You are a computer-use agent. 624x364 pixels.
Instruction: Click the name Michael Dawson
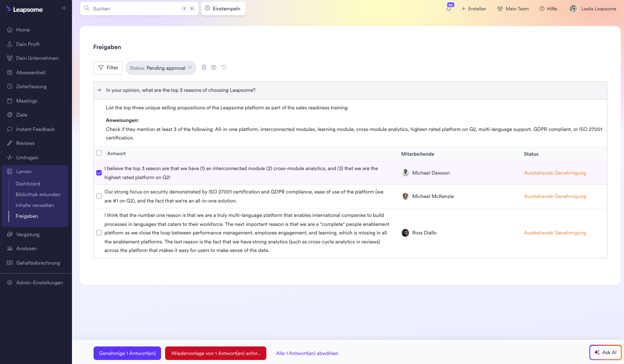click(431, 173)
